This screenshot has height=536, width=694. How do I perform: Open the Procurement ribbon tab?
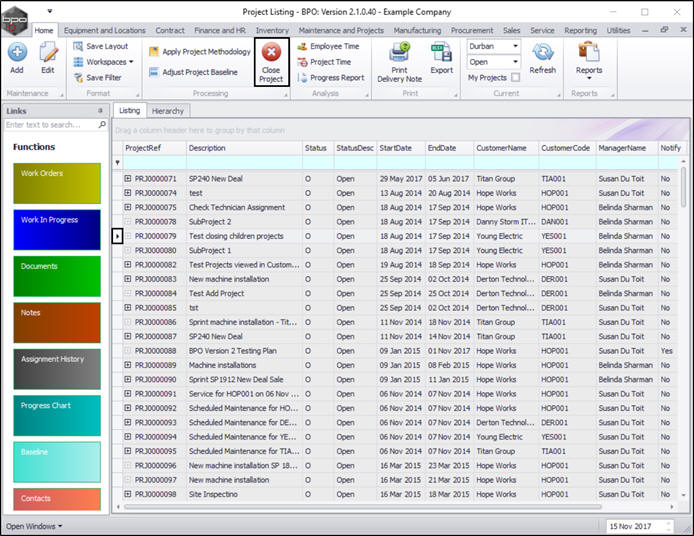tap(472, 31)
